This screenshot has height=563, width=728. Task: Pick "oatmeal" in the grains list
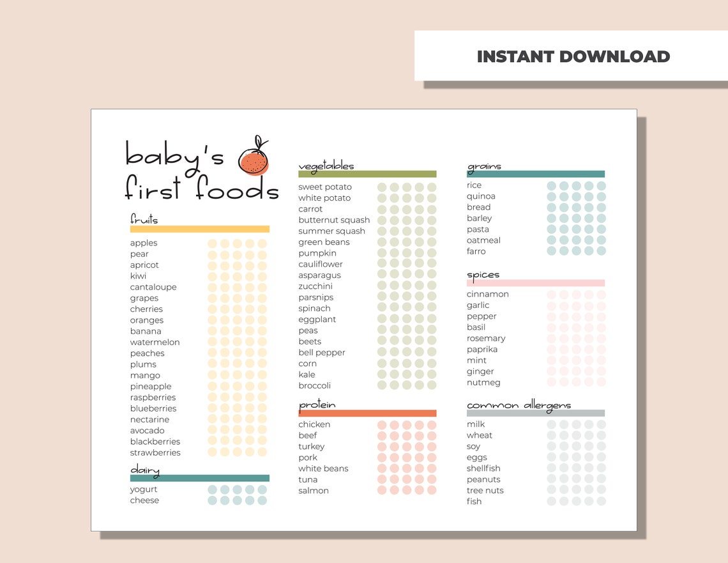click(x=483, y=240)
